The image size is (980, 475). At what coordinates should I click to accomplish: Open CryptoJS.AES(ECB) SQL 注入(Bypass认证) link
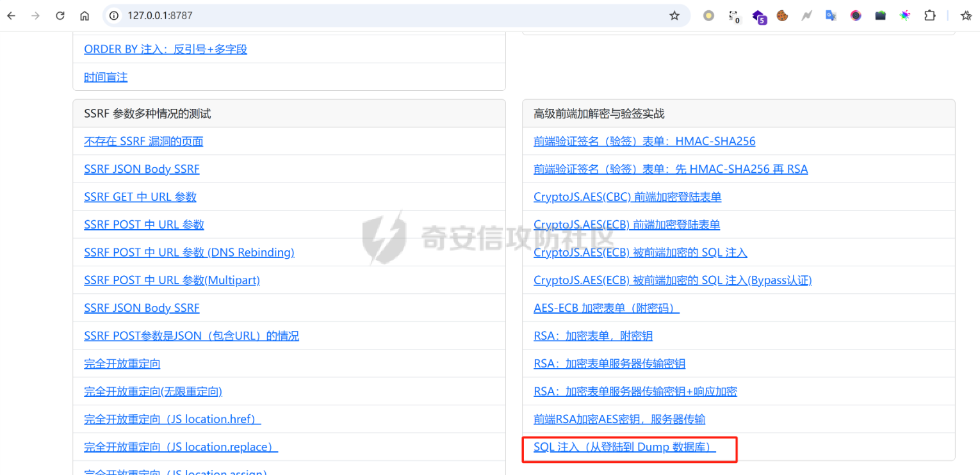673,280
